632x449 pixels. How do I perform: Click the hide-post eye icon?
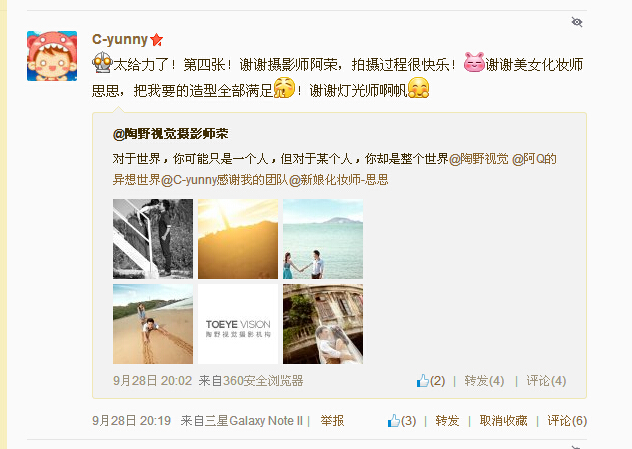click(577, 22)
